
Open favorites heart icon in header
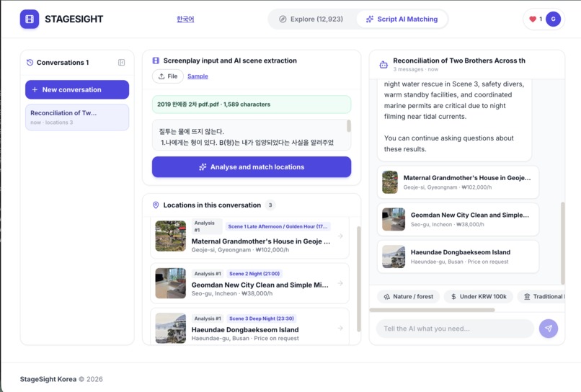pos(533,19)
